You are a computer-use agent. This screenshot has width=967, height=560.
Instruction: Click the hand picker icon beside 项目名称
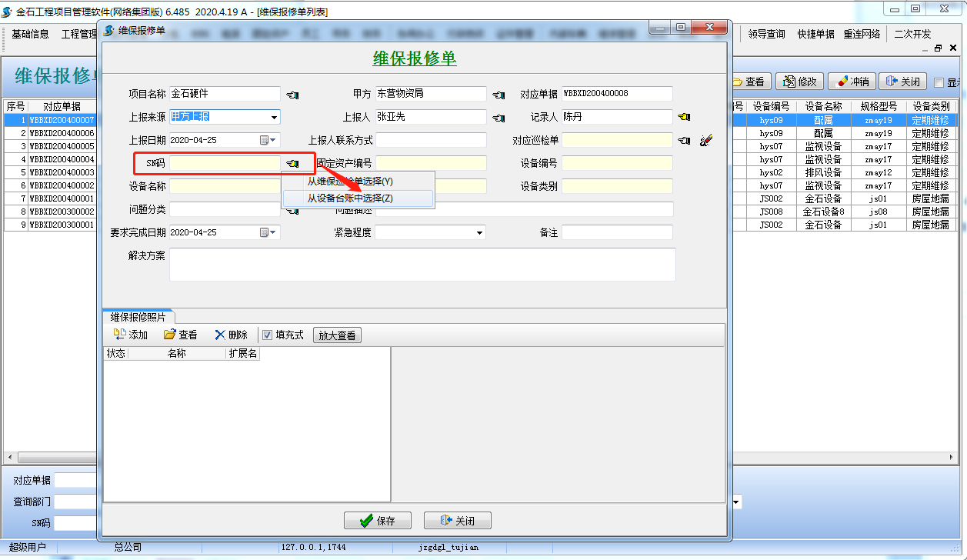(x=292, y=95)
